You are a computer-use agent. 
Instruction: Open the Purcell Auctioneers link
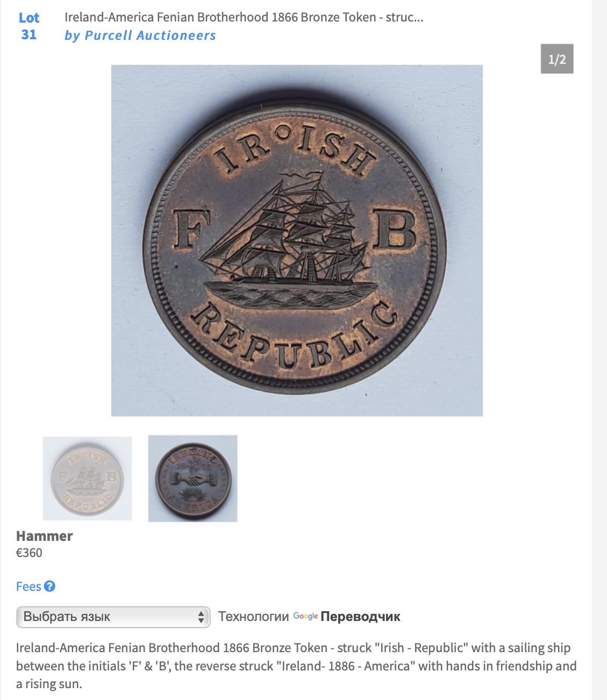[x=150, y=35]
